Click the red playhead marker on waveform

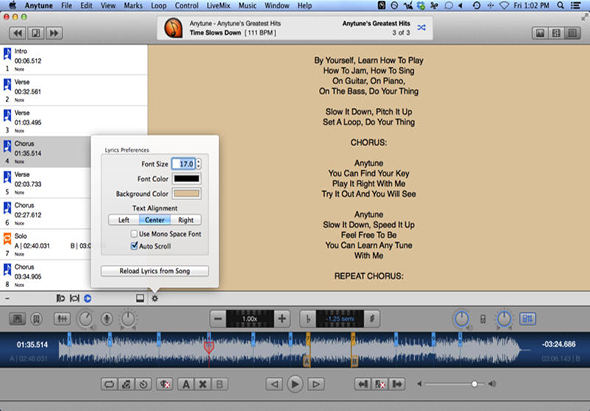pyautogui.click(x=209, y=347)
